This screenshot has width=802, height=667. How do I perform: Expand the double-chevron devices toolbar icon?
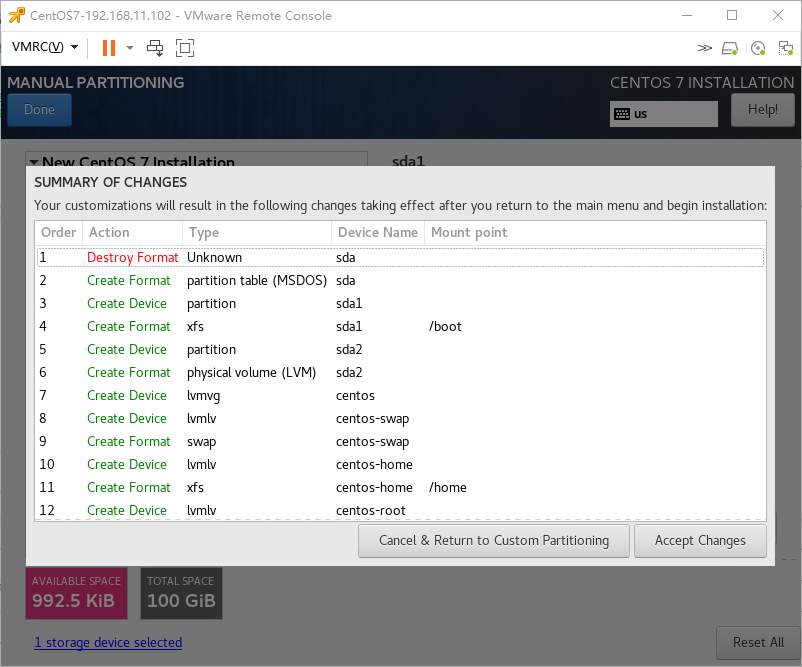[704, 48]
